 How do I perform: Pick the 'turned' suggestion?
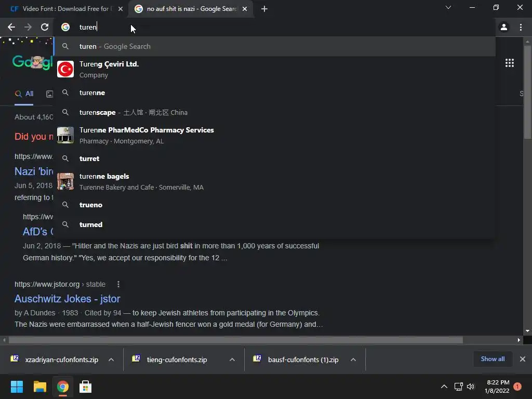point(275,224)
